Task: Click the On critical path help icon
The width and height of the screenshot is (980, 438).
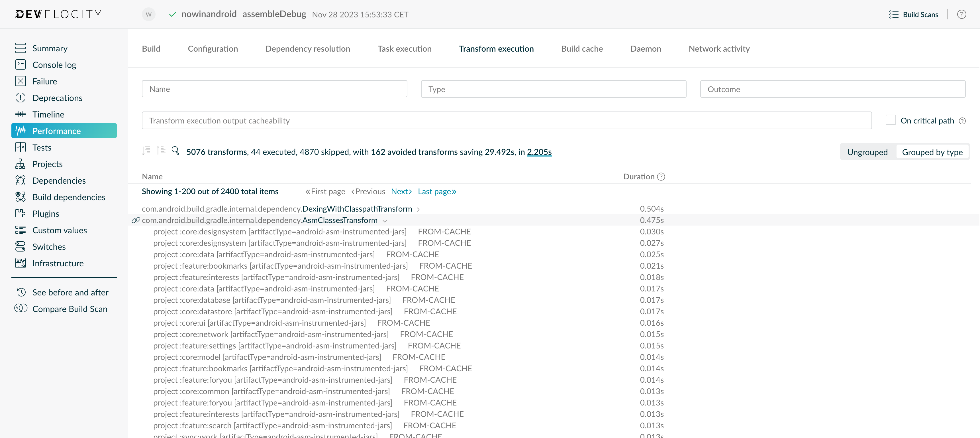Action: click(962, 121)
